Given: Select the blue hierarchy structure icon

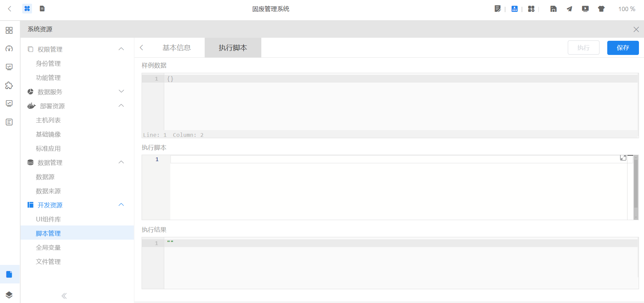Looking at the screenshot, I should pyautogui.click(x=515, y=9).
